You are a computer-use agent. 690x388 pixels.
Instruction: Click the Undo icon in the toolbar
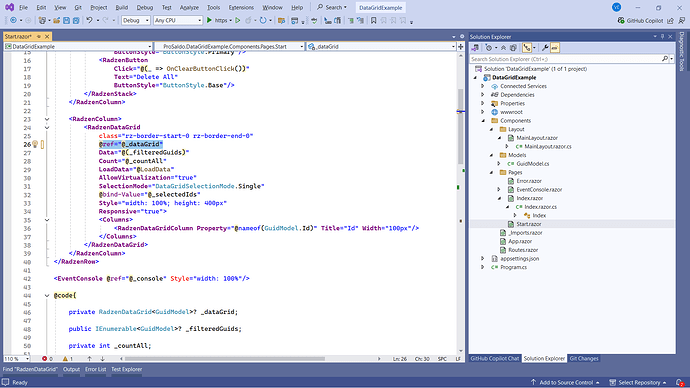pyautogui.click(x=89, y=20)
